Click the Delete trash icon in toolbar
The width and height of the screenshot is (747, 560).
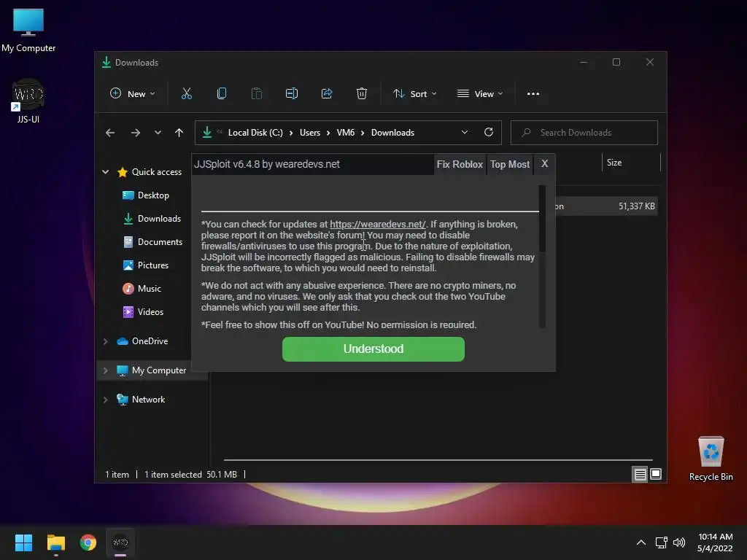[x=362, y=94]
